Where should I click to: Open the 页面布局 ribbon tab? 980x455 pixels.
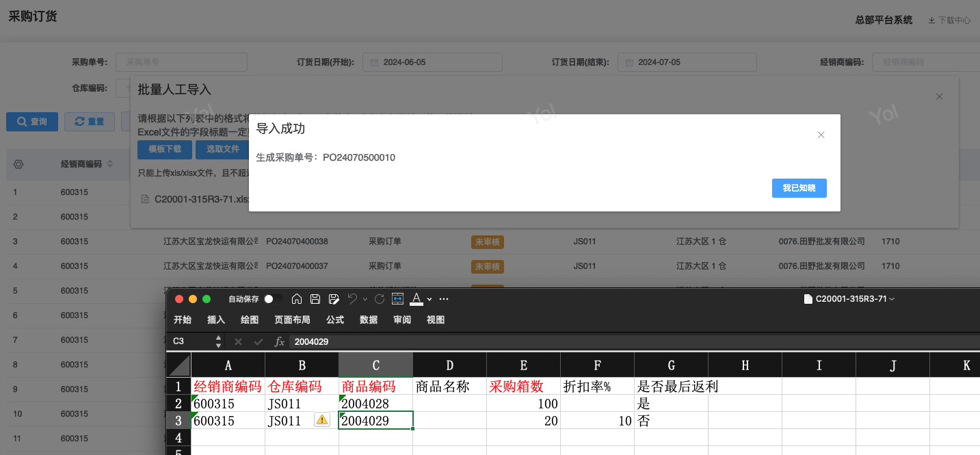tap(292, 320)
